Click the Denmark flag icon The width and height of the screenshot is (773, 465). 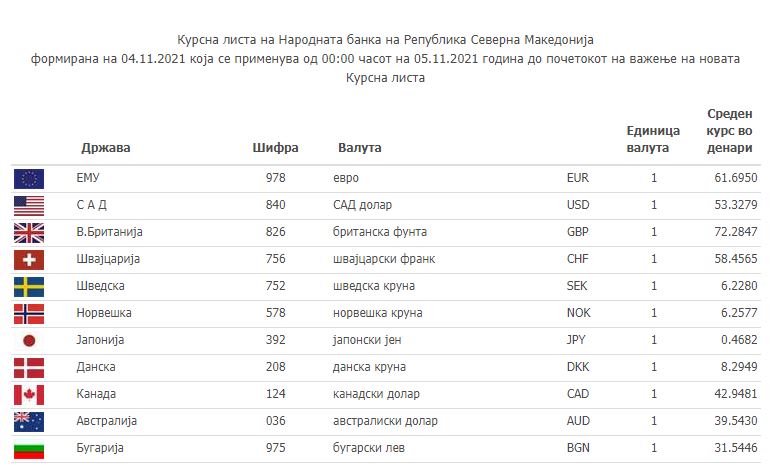(x=29, y=368)
